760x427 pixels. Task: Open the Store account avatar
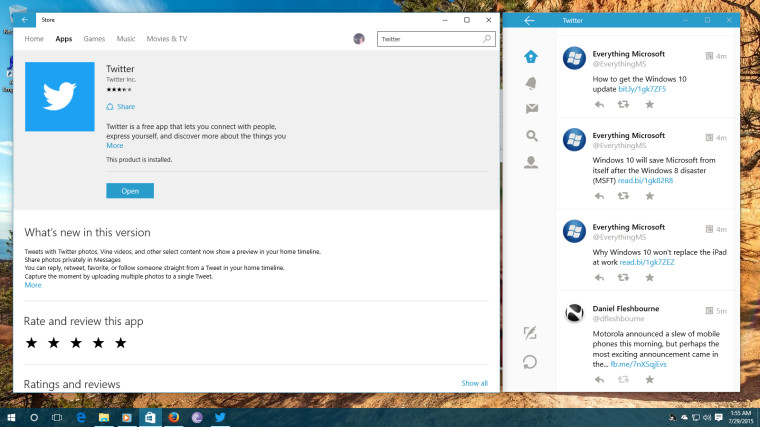click(x=359, y=39)
